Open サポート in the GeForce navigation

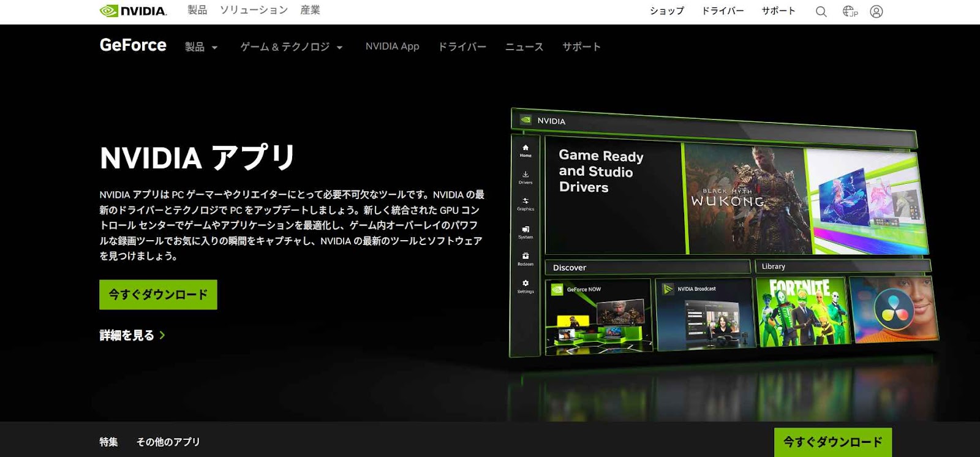pyautogui.click(x=581, y=47)
